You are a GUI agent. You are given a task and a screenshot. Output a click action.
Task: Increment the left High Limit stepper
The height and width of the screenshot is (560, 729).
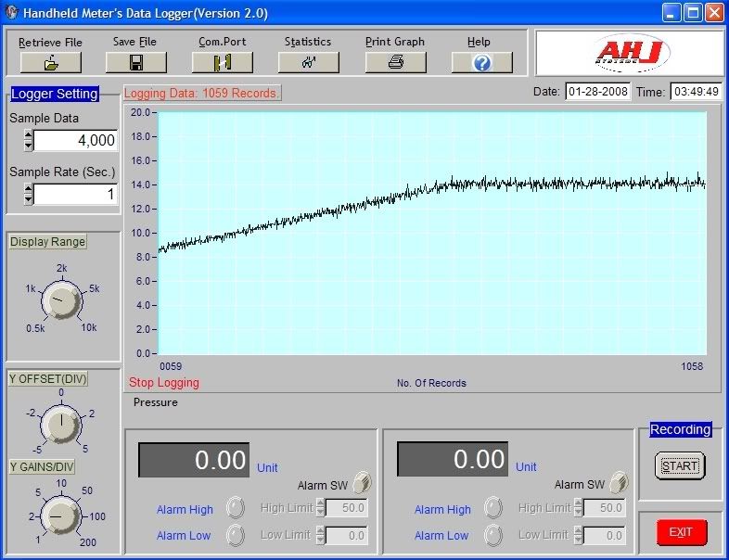coord(321,503)
